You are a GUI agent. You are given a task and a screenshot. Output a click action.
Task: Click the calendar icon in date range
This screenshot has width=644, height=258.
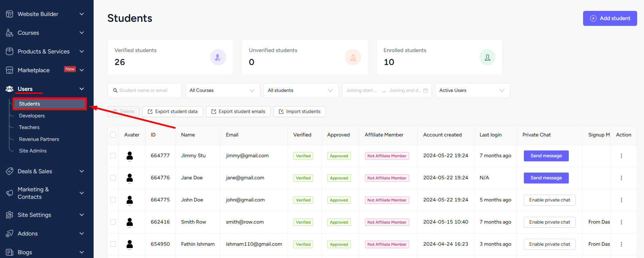tap(425, 91)
